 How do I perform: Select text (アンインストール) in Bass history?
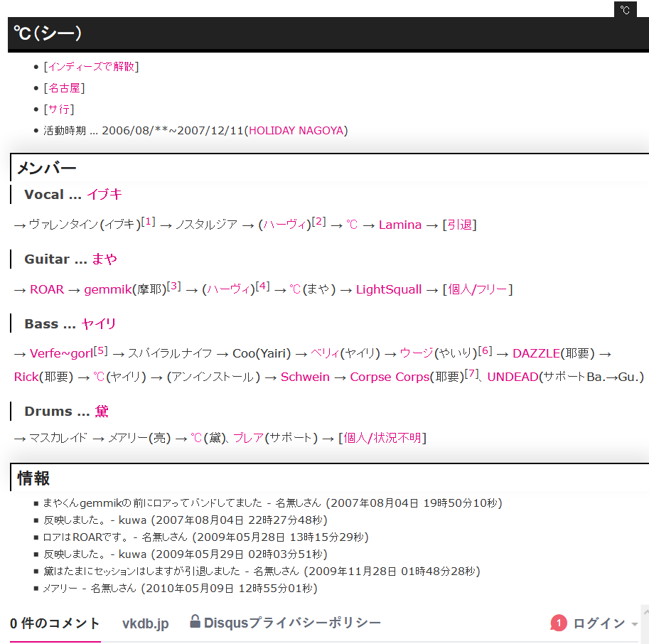click(x=213, y=377)
